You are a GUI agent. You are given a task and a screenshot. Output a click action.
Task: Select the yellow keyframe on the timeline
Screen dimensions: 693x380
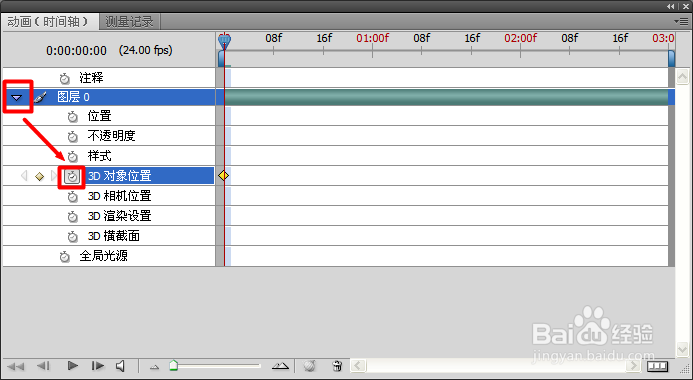pyautogui.click(x=224, y=176)
